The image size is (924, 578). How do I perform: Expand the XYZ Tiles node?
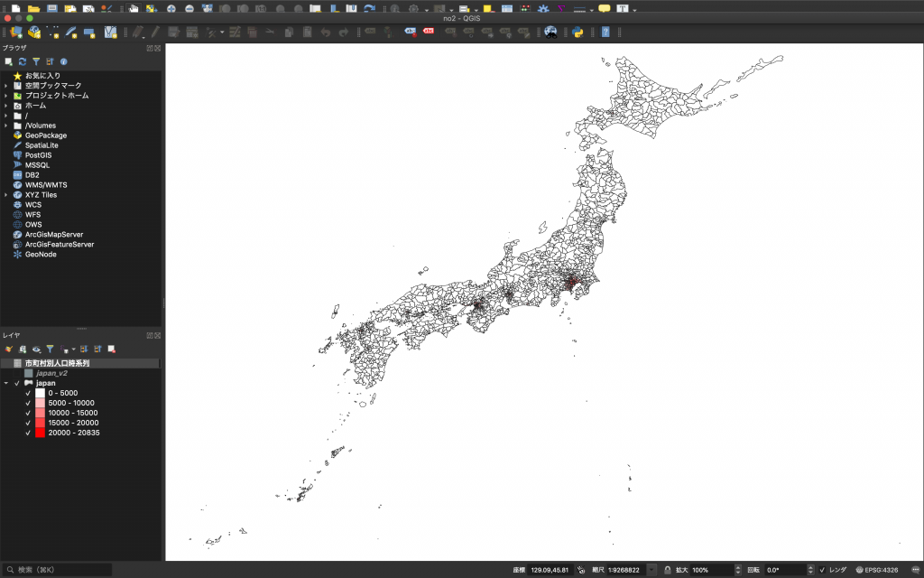[x=6, y=195]
